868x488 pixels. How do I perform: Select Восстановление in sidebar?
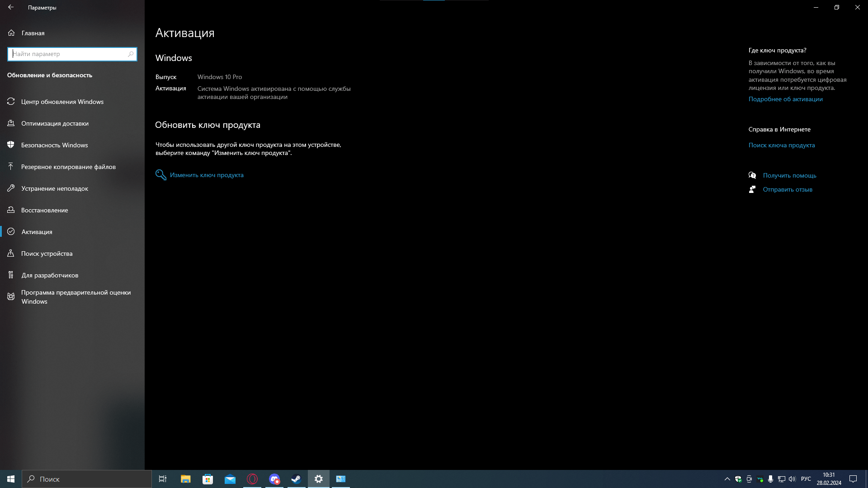pos(44,210)
